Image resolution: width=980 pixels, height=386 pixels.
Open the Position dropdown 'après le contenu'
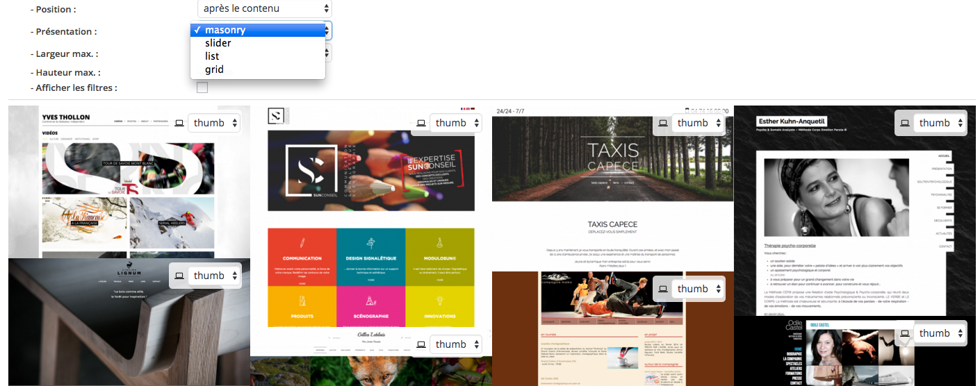tap(264, 9)
